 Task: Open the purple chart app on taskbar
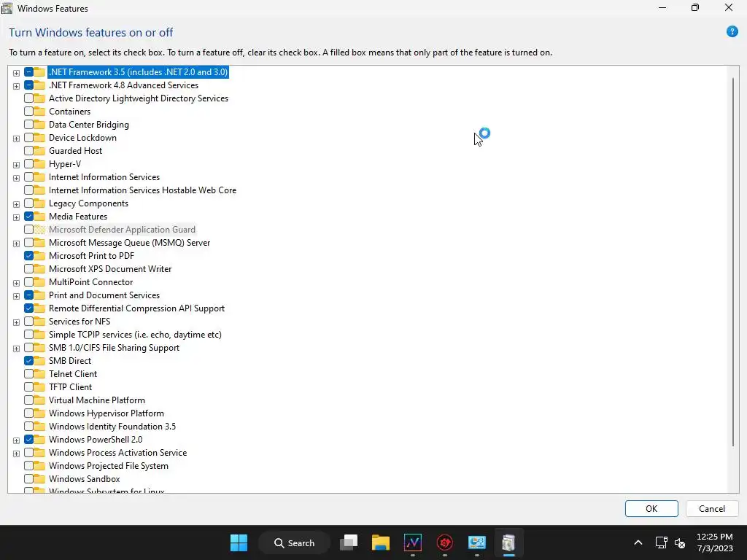pos(413,542)
